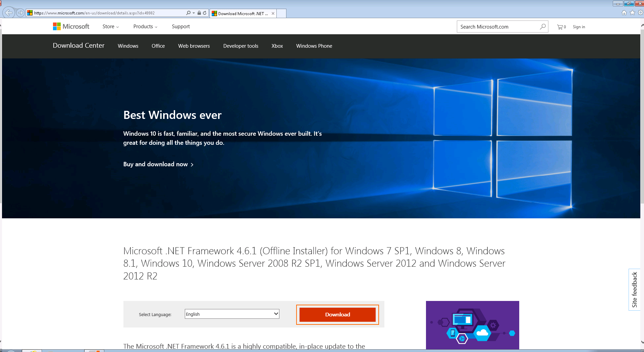Click the .NET Framework 4.6.1 page title
The height and width of the screenshot is (352, 644).
pos(314,263)
